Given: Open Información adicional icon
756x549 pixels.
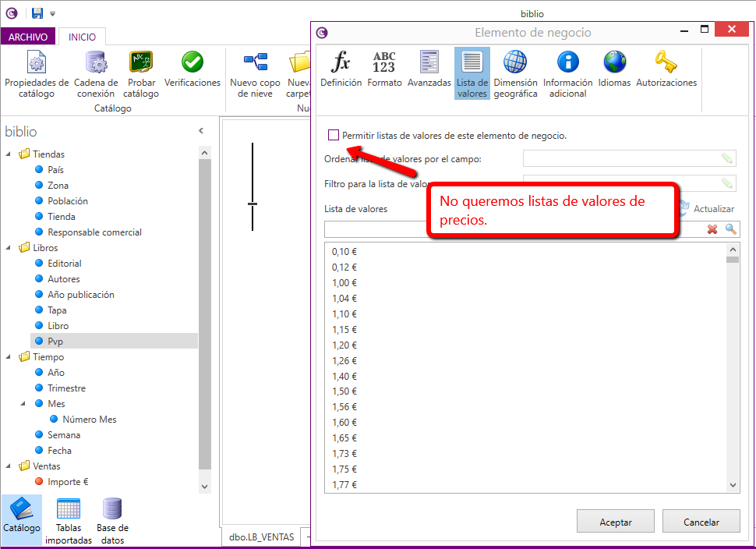Looking at the screenshot, I should [x=567, y=62].
